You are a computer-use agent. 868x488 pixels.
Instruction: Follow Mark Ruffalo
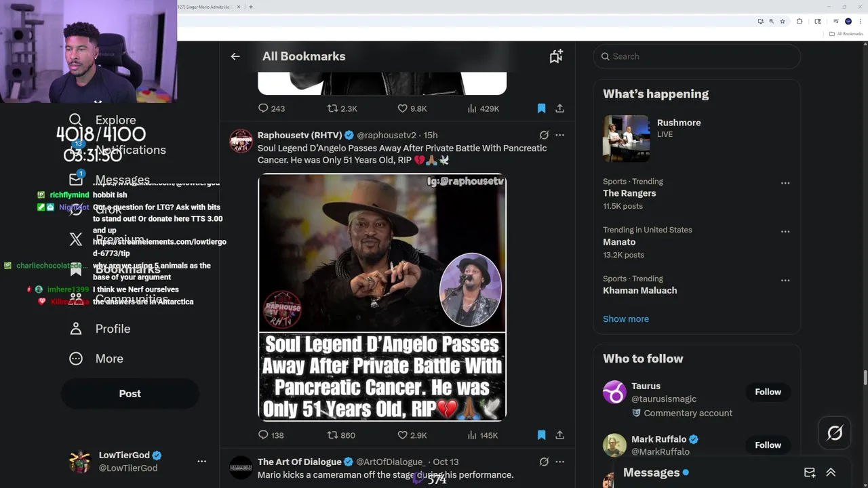768,445
